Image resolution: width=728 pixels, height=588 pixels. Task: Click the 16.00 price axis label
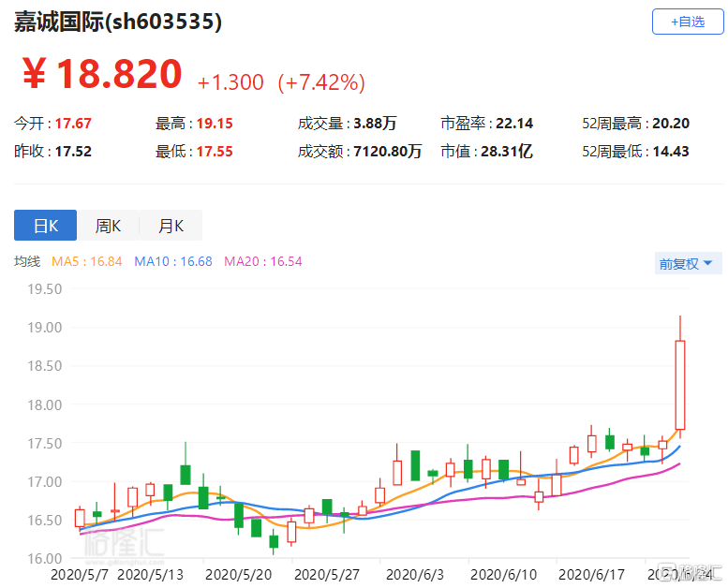(45, 559)
